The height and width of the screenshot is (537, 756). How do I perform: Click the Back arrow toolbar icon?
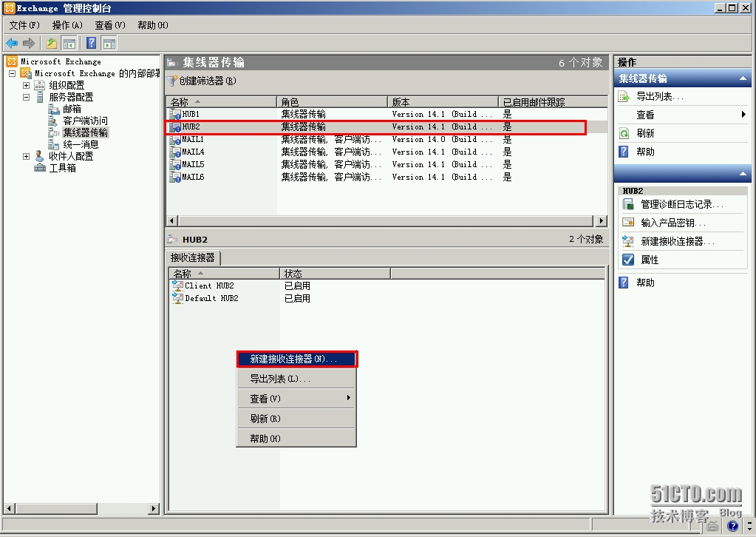click(x=12, y=44)
